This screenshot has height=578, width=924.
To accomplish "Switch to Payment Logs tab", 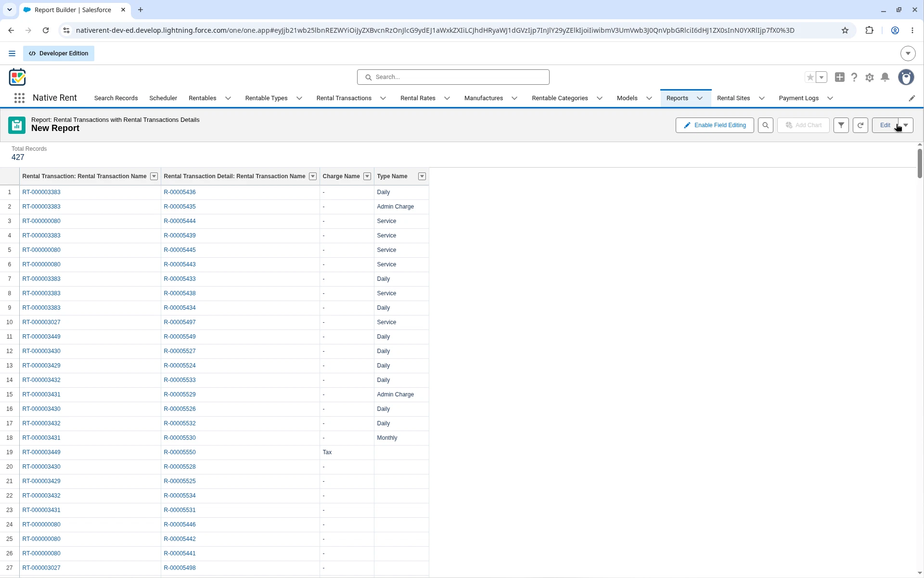I will point(799,98).
